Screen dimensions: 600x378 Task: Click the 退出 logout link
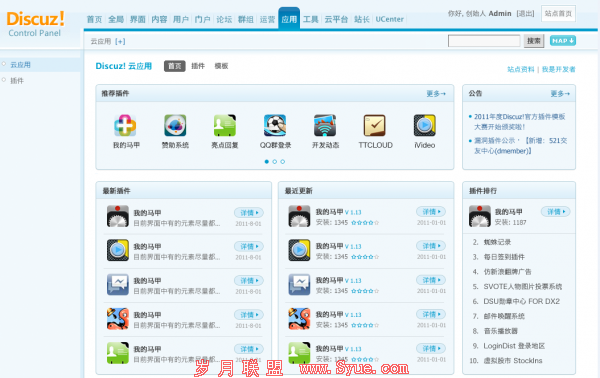point(525,13)
